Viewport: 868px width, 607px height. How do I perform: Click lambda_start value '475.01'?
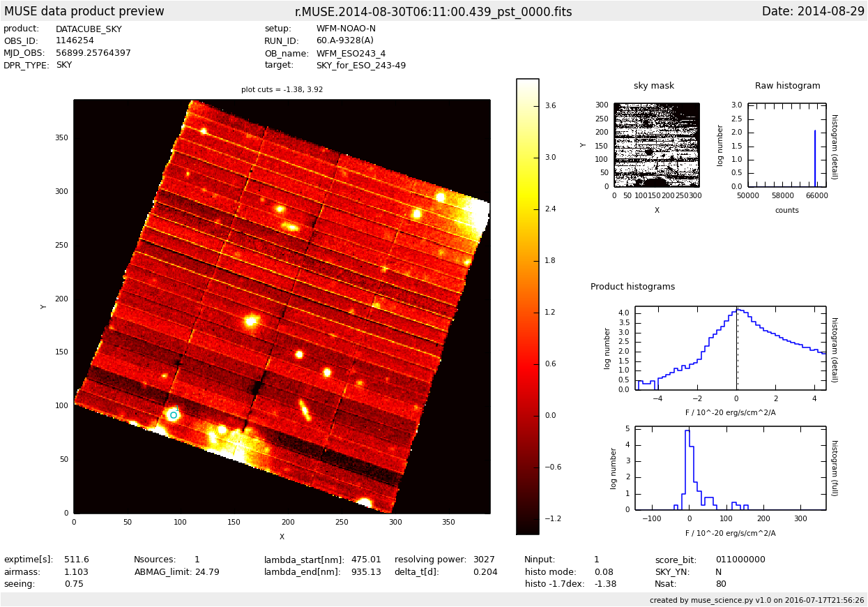coord(366,560)
